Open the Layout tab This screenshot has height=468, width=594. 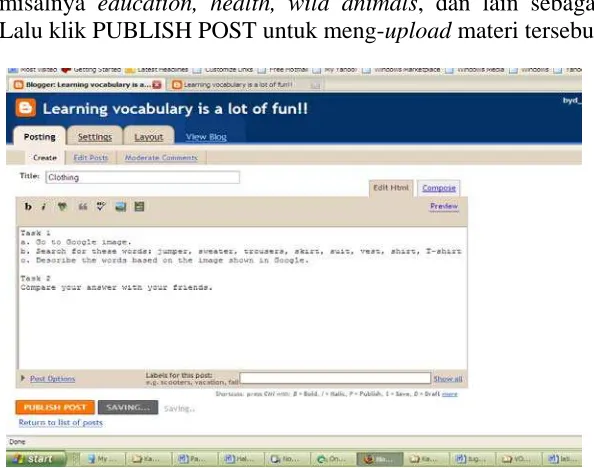coord(148,137)
